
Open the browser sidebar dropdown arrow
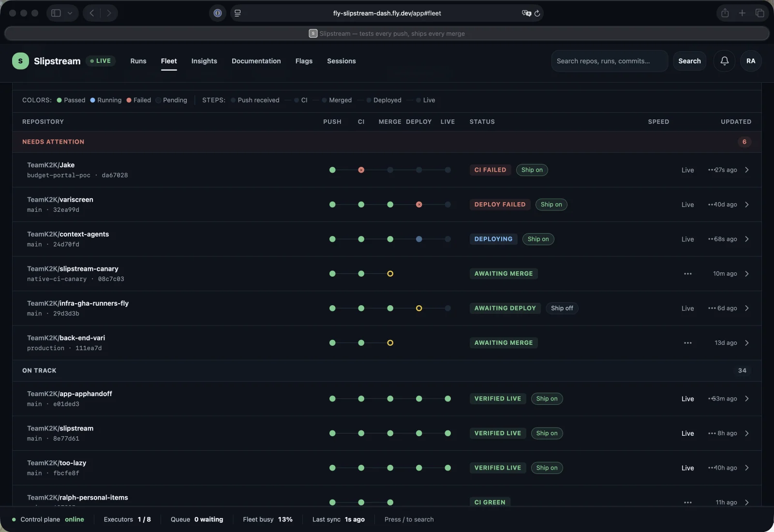pyautogui.click(x=70, y=13)
